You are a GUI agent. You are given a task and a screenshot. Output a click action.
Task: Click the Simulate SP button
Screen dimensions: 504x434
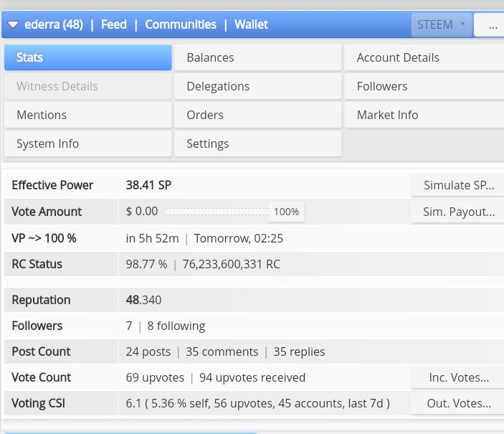click(x=457, y=185)
